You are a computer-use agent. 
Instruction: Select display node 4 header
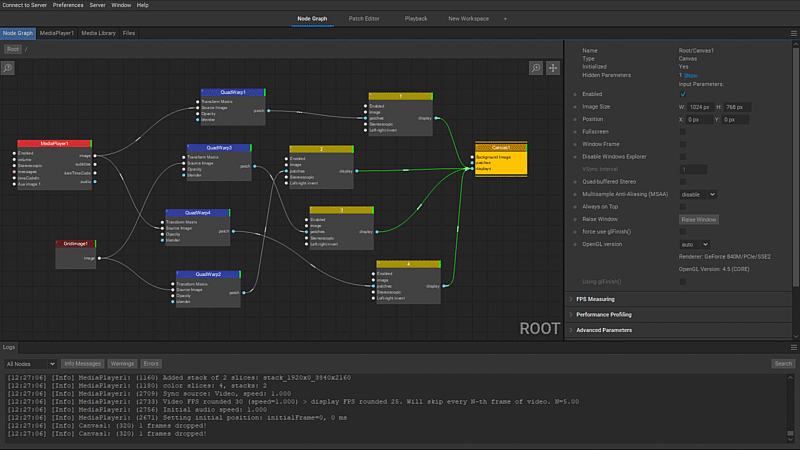point(409,264)
